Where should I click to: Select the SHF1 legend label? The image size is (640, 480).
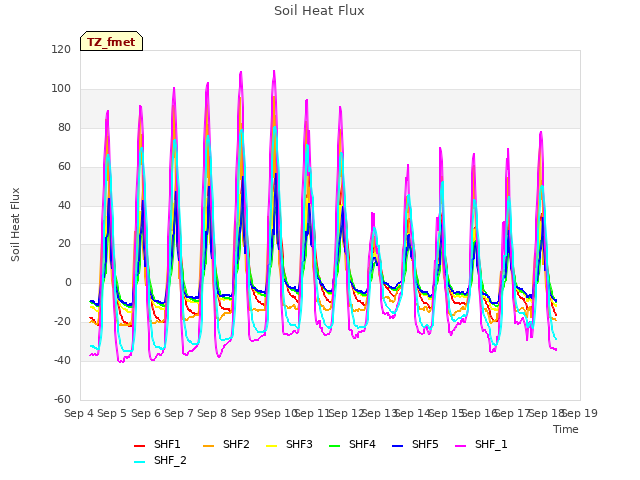click(x=167, y=444)
